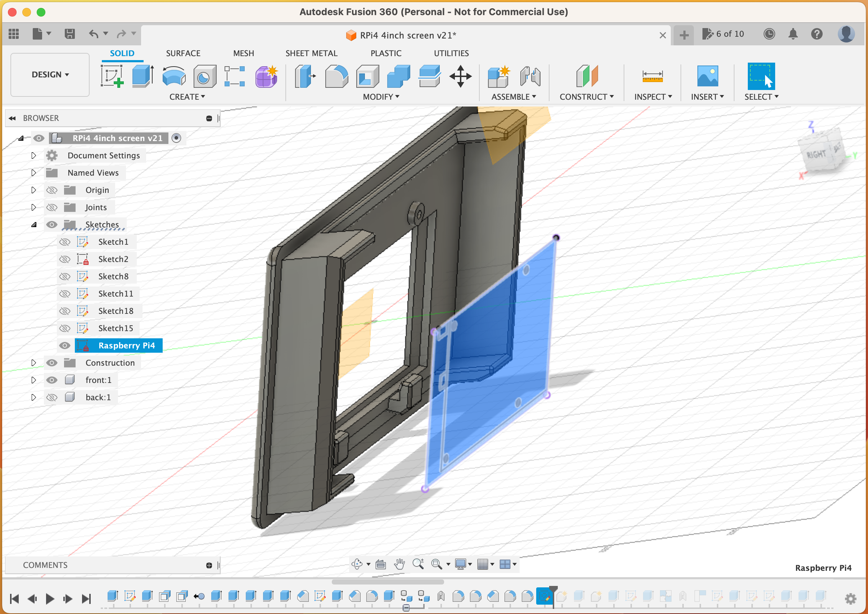868x614 pixels.
Task: Hide the Raspberry Pi4 sketch
Action: [65, 345]
